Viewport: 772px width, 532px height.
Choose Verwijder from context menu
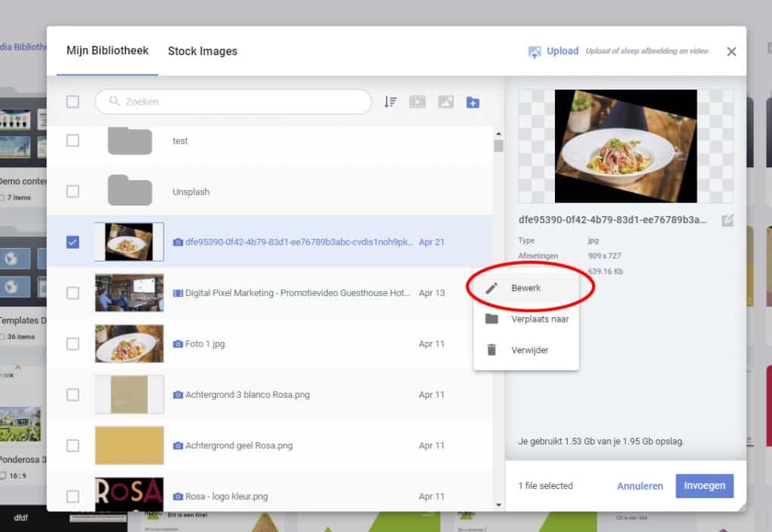pos(525,350)
